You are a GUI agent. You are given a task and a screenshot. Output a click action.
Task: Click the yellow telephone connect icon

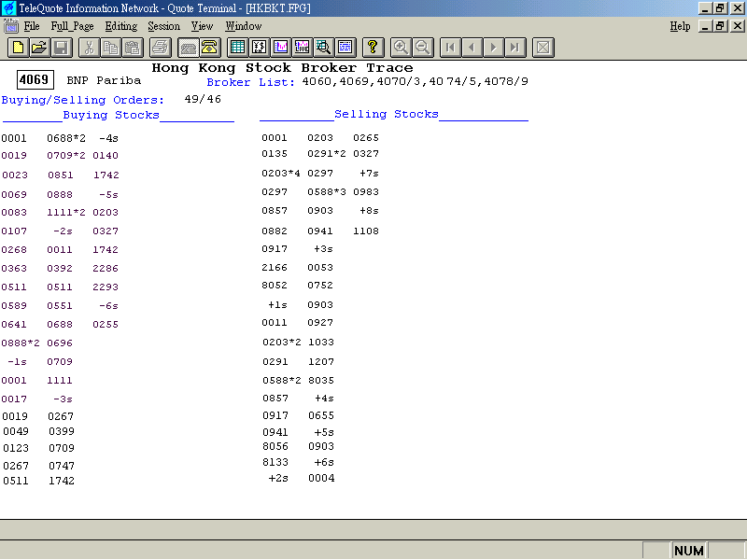(209, 48)
